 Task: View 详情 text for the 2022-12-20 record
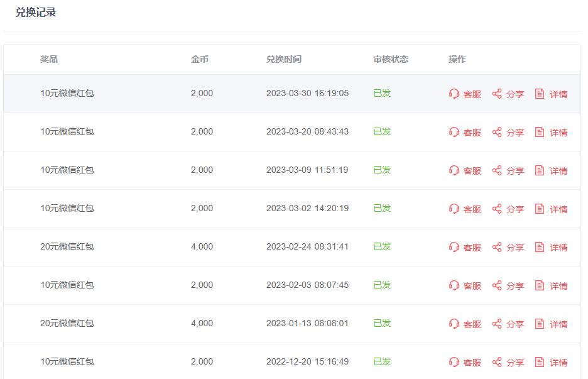click(x=558, y=363)
